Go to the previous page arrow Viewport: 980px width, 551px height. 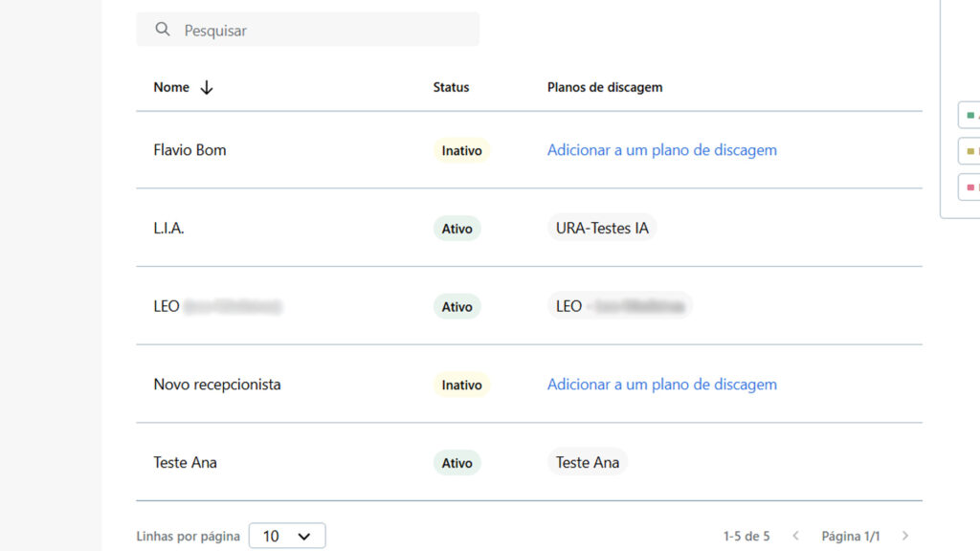click(x=795, y=536)
